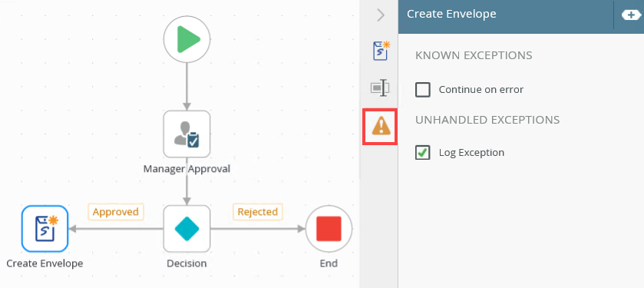Select the line from Start to Manager Approval

tap(187, 87)
